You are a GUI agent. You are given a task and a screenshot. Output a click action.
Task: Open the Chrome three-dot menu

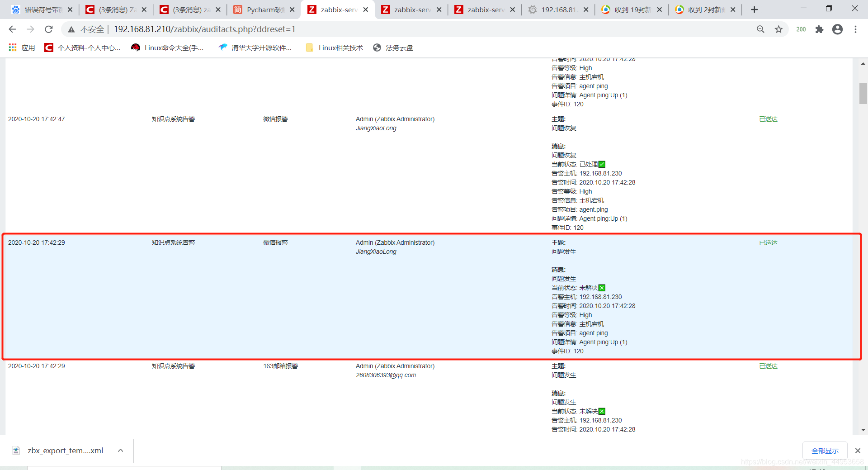coord(855,29)
